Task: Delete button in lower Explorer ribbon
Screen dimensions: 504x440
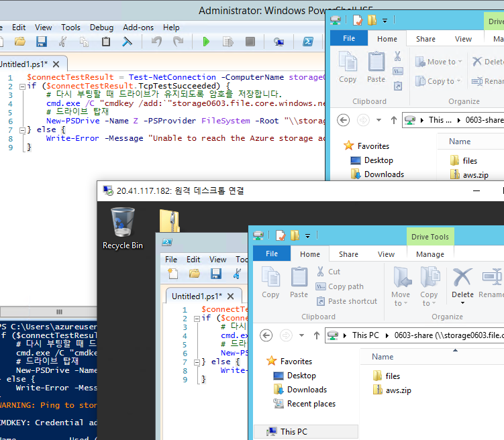Action: point(462,282)
